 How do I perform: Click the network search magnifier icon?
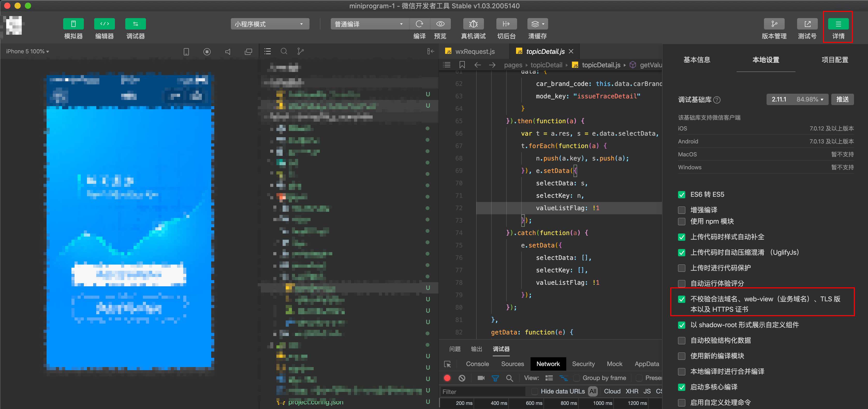(x=510, y=378)
